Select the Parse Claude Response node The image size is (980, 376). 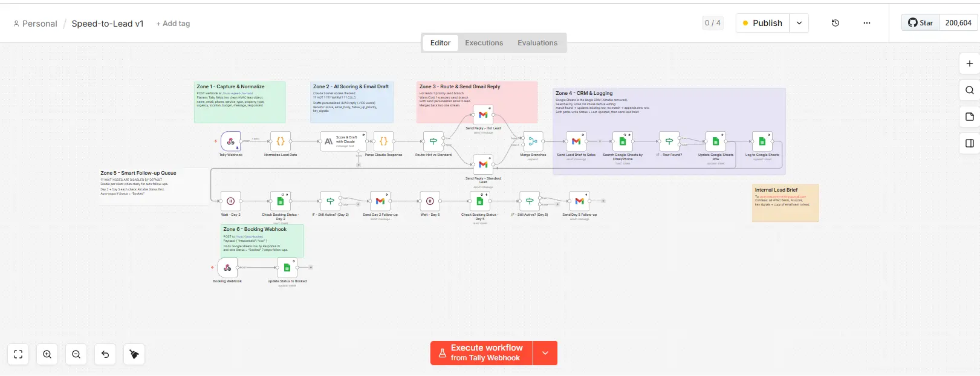[x=383, y=141]
